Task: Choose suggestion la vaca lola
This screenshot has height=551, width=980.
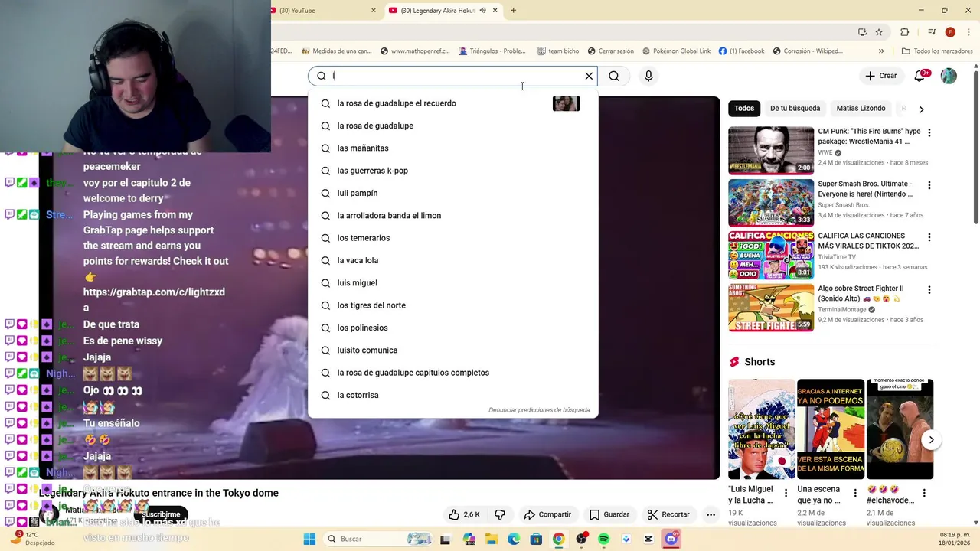Action: 452,260
